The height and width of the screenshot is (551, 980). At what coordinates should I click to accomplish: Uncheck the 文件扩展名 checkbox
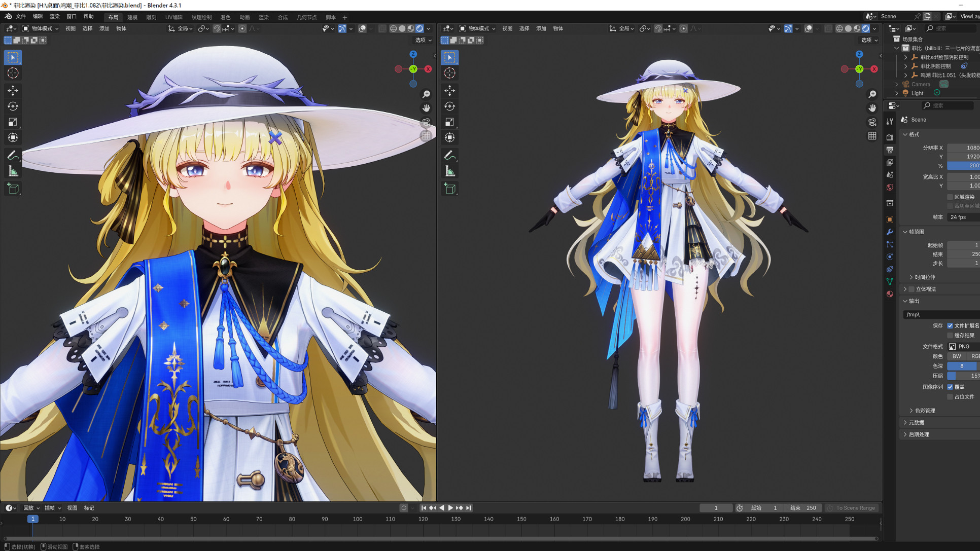click(x=950, y=326)
